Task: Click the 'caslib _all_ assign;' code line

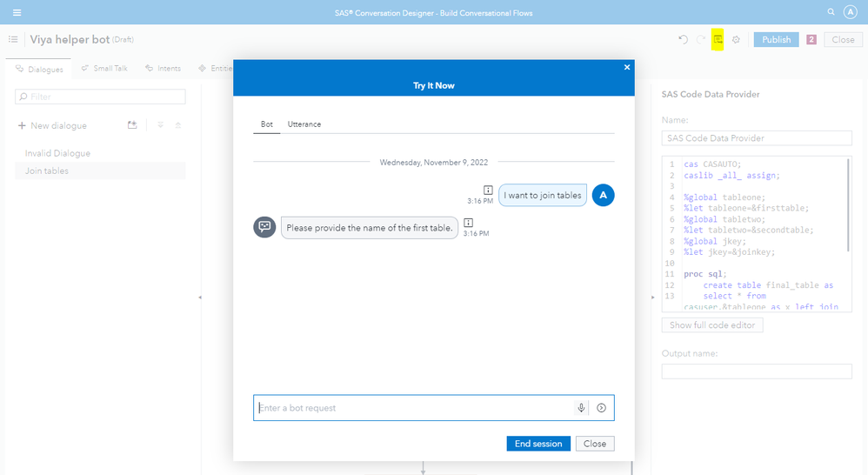Action: click(731, 176)
